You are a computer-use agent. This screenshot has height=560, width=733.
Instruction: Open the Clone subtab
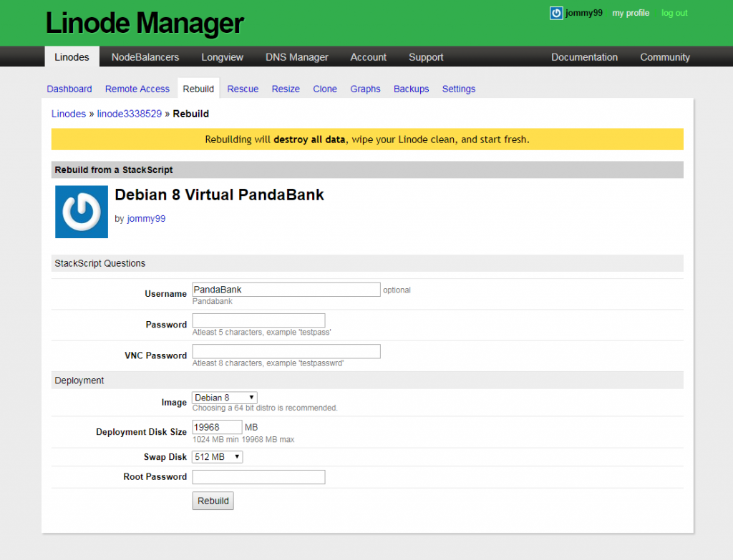point(325,89)
